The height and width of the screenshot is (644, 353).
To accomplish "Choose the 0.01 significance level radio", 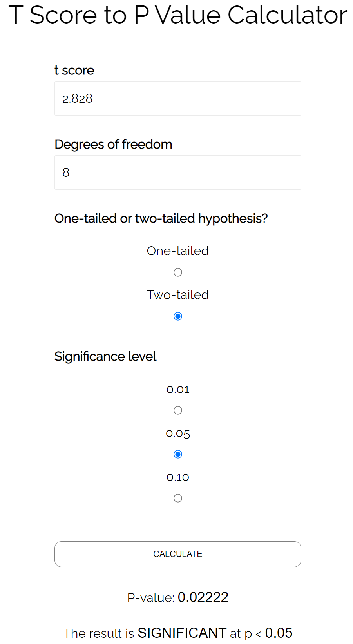I will click(178, 410).
